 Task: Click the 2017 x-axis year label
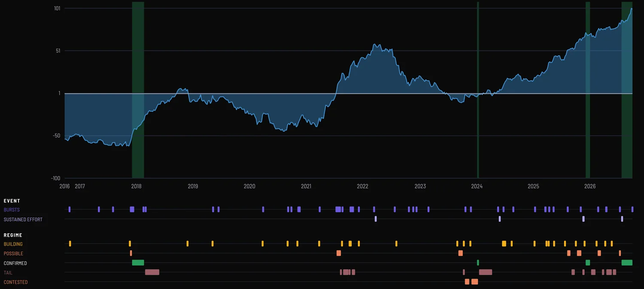click(80, 186)
